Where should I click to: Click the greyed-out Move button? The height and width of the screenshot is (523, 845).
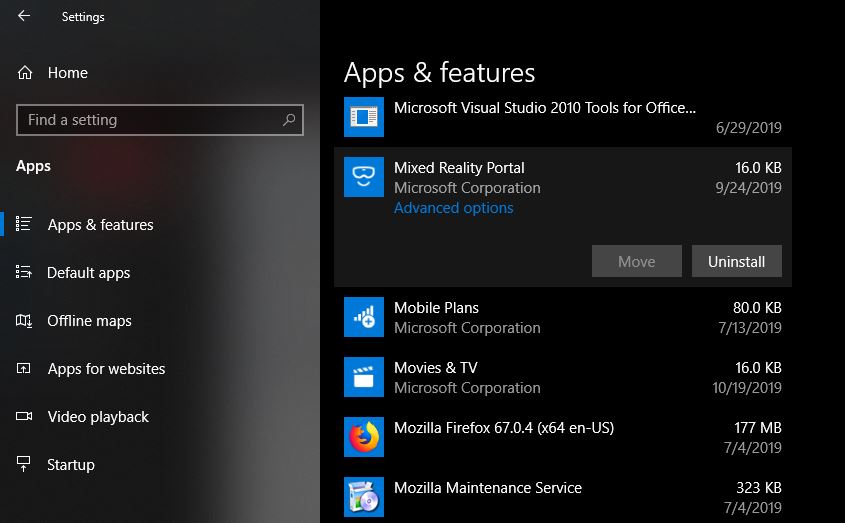[636, 262]
